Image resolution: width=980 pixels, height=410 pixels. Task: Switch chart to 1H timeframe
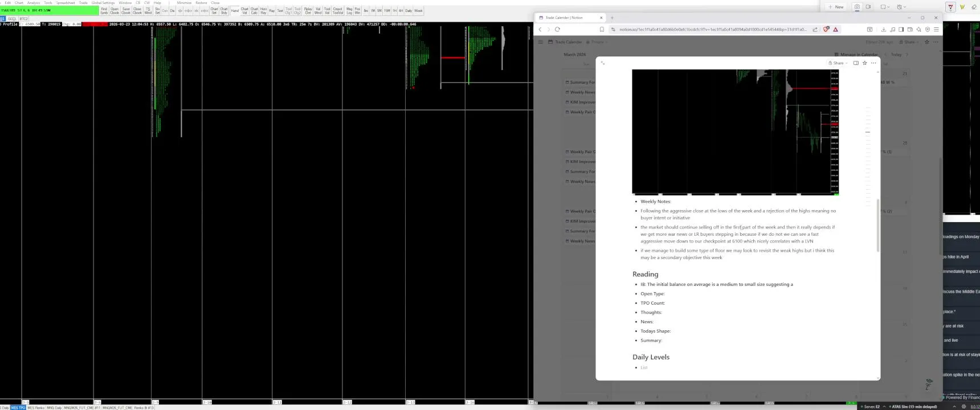(x=394, y=10)
